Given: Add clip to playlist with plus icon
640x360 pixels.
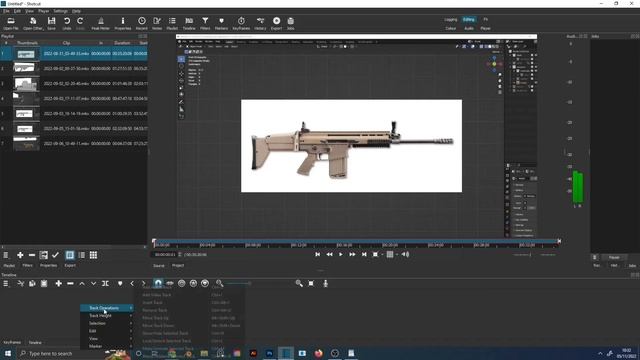Looking at the screenshot, I should [x=20, y=255].
